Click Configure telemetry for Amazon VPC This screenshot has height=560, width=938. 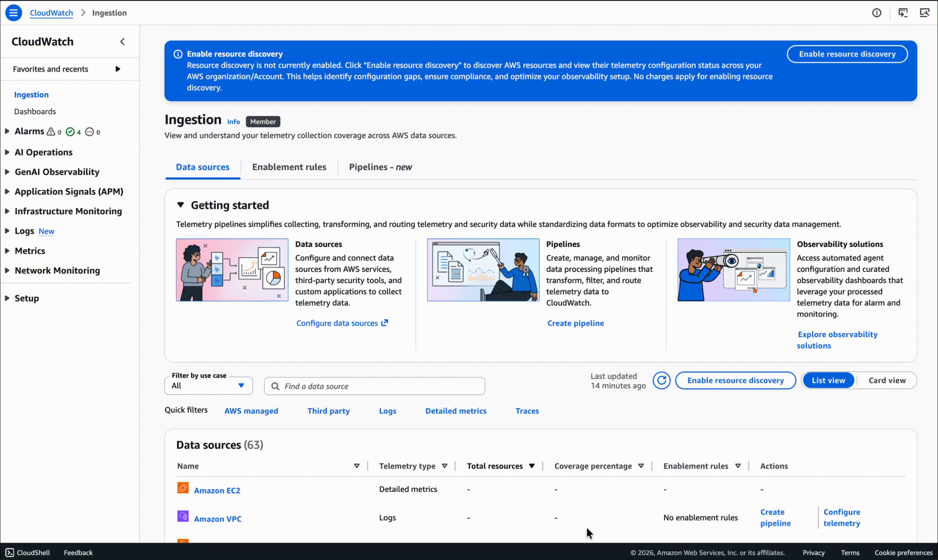click(x=842, y=517)
